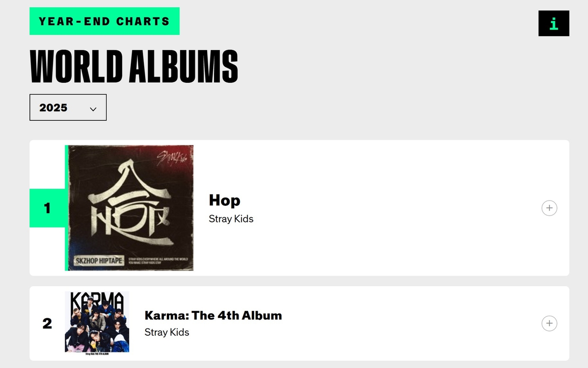
Task: Click the YEAR-END CHARTS green label
Action: (x=104, y=21)
